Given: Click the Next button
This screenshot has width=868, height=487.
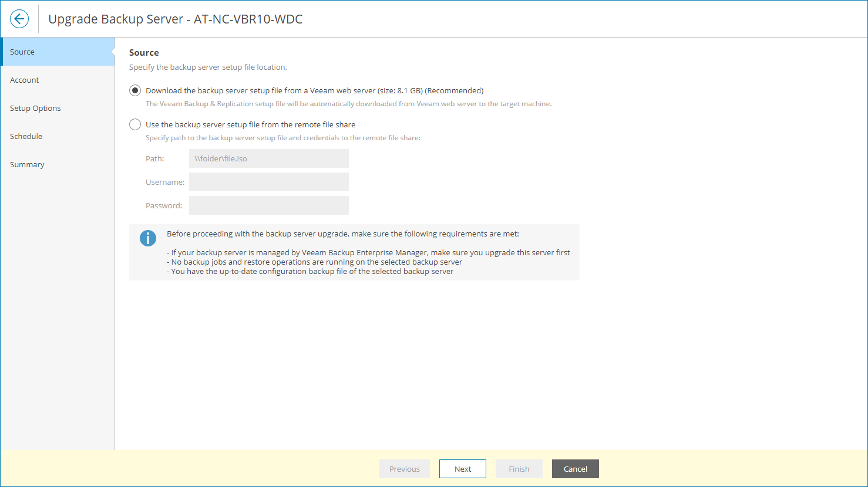Looking at the screenshot, I should coord(463,469).
